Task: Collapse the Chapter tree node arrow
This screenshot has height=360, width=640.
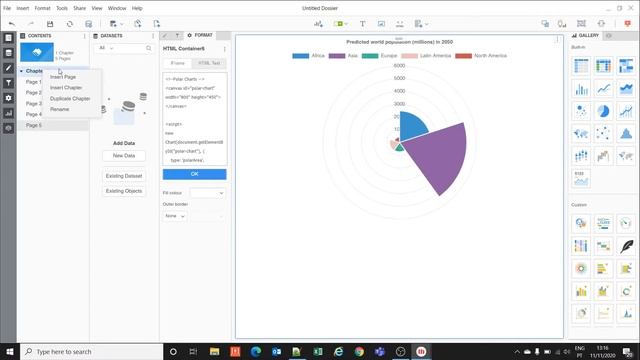Action: point(21,71)
